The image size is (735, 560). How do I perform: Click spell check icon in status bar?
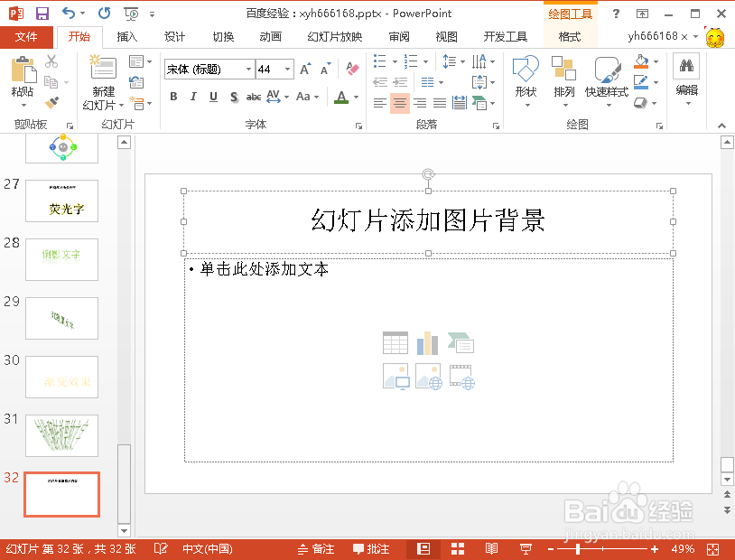coord(161,548)
